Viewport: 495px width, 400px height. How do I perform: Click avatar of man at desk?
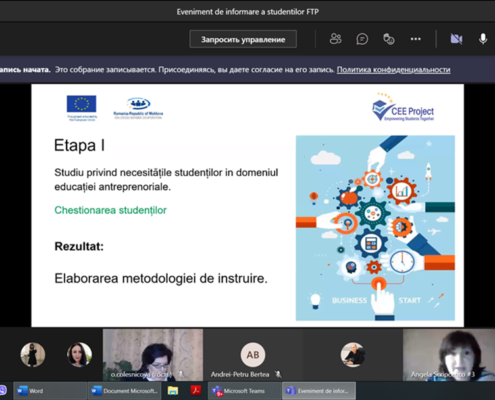pos(353,355)
